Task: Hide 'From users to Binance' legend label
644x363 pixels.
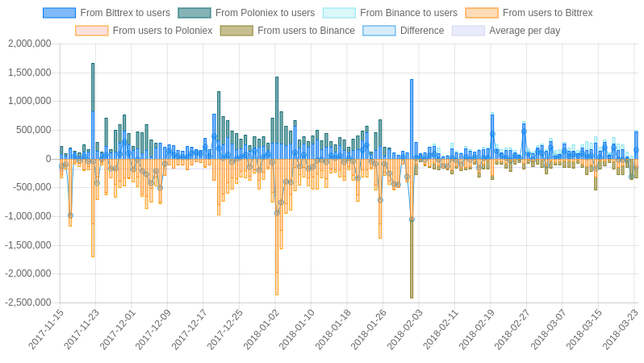Action: pyautogui.click(x=306, y=31)
